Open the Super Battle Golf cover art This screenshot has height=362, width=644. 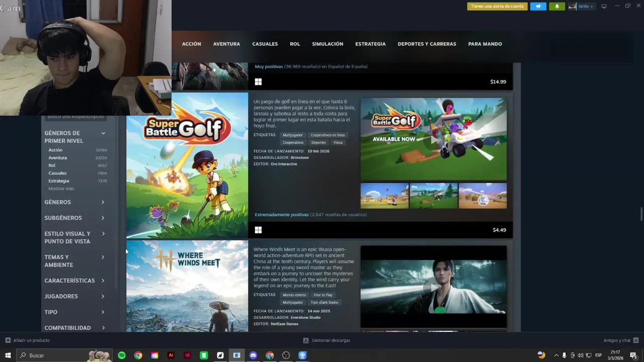[x=187, y=165]
